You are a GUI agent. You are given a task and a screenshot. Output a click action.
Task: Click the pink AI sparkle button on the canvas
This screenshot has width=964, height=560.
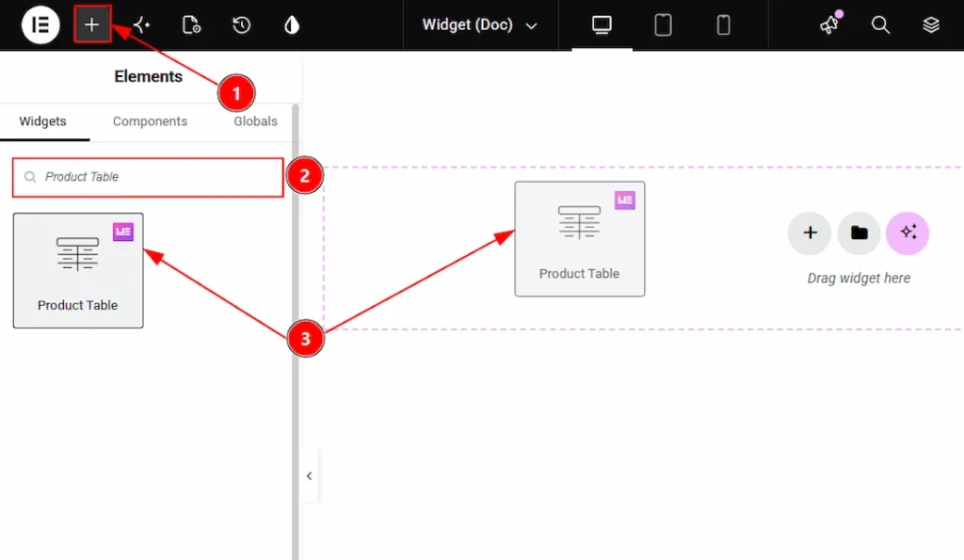click(x=908, y=233)
